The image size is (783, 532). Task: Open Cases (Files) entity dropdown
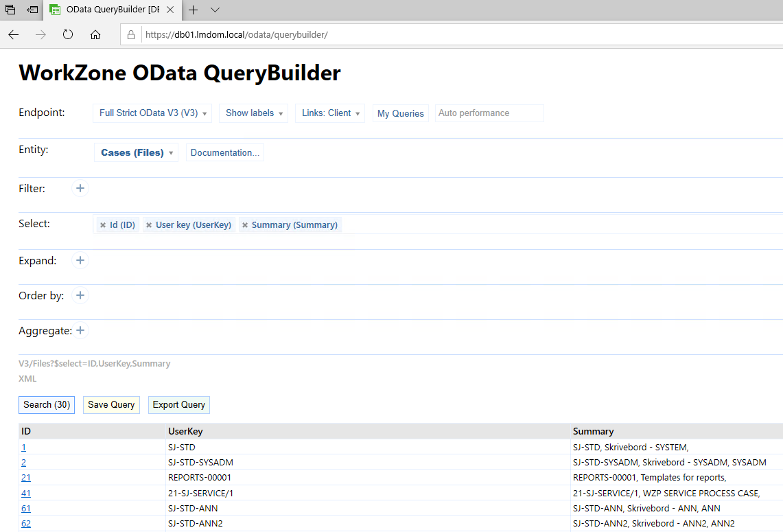pyautogui.click(x=136, y=152)
